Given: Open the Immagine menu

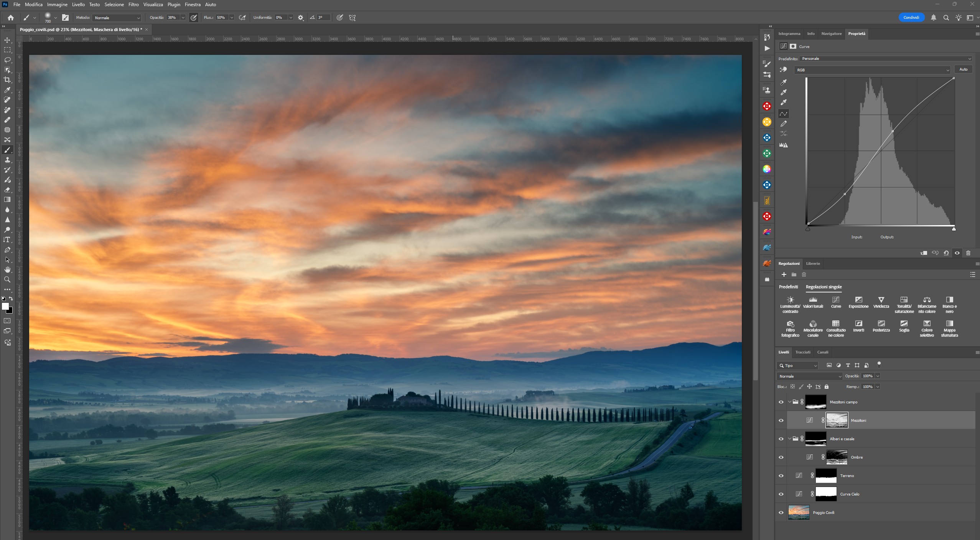Looking at the screenshot, I should (x=57, y=5).
